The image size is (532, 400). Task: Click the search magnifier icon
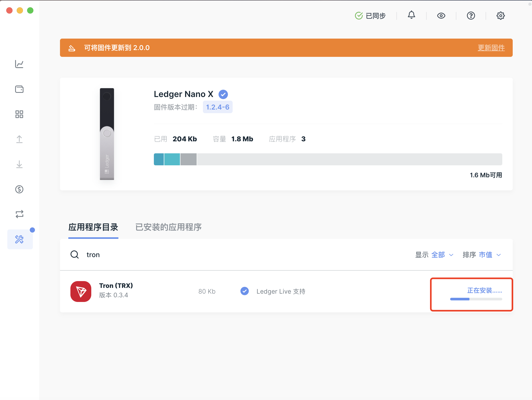click(75, 254)
